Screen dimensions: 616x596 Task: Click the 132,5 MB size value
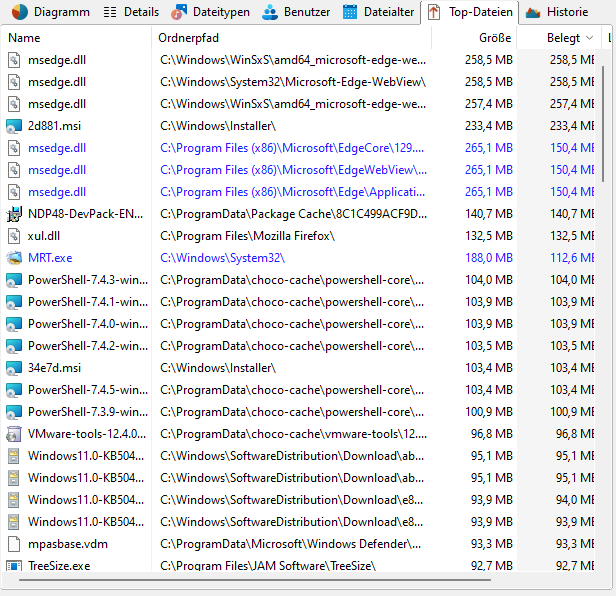tap(489, 236)
